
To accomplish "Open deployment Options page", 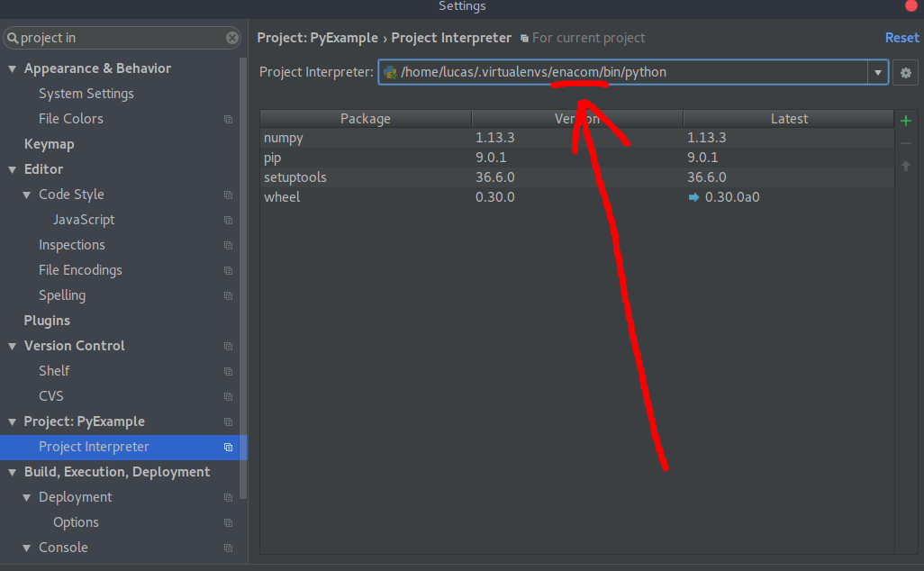I will [76, 522].
